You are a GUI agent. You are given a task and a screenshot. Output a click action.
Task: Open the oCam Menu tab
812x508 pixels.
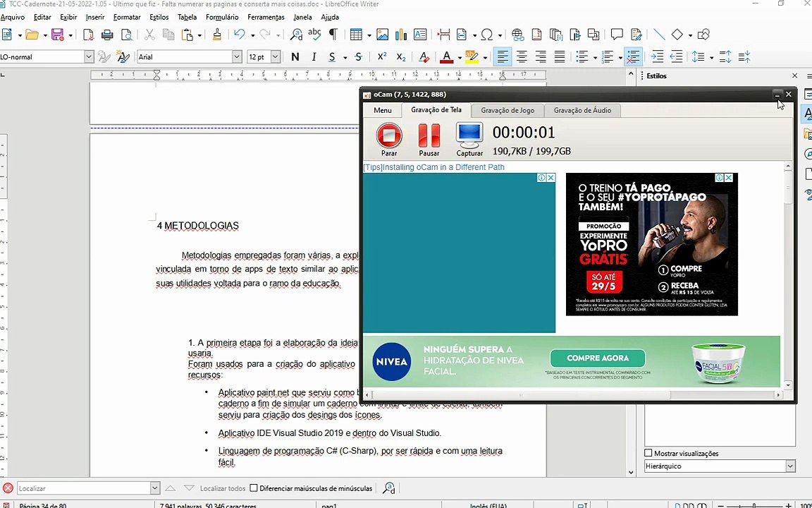[383, 110]
